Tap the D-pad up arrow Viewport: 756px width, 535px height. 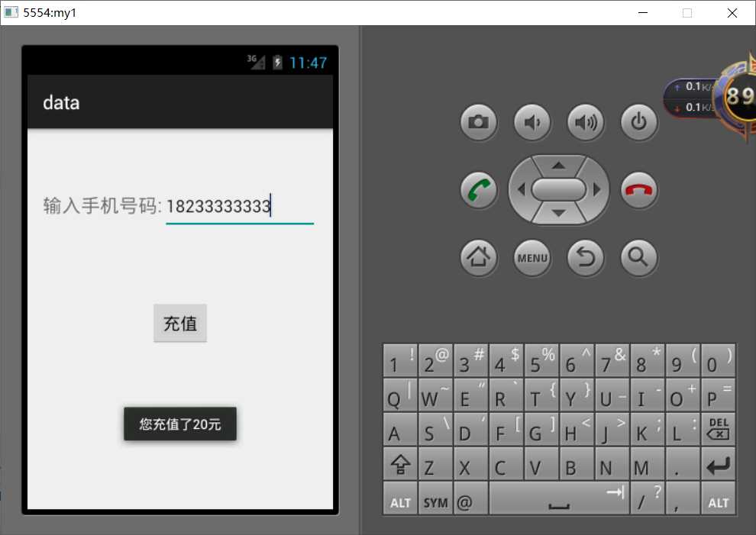(558, 166)
